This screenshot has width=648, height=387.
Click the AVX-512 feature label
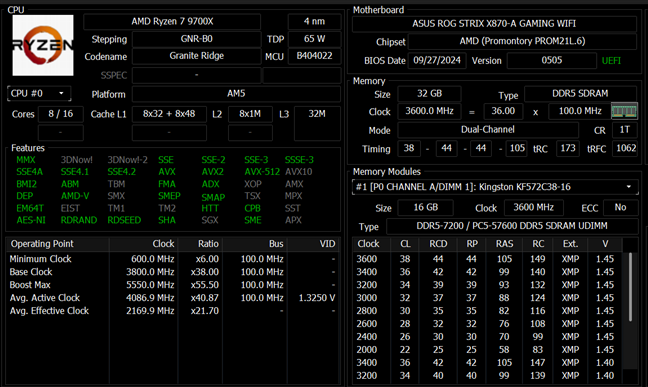click(x=262, y=172)
